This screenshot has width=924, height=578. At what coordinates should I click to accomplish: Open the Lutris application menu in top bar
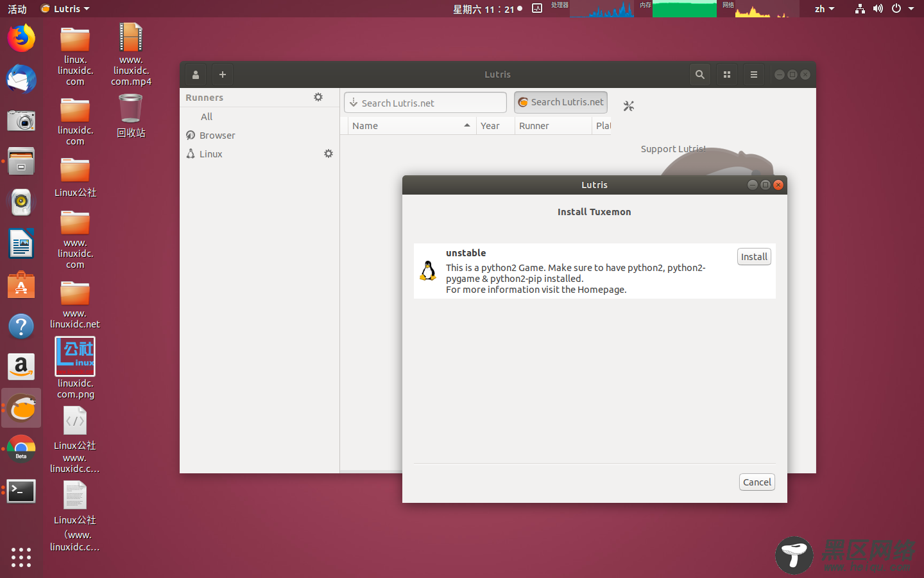(65, 9)
